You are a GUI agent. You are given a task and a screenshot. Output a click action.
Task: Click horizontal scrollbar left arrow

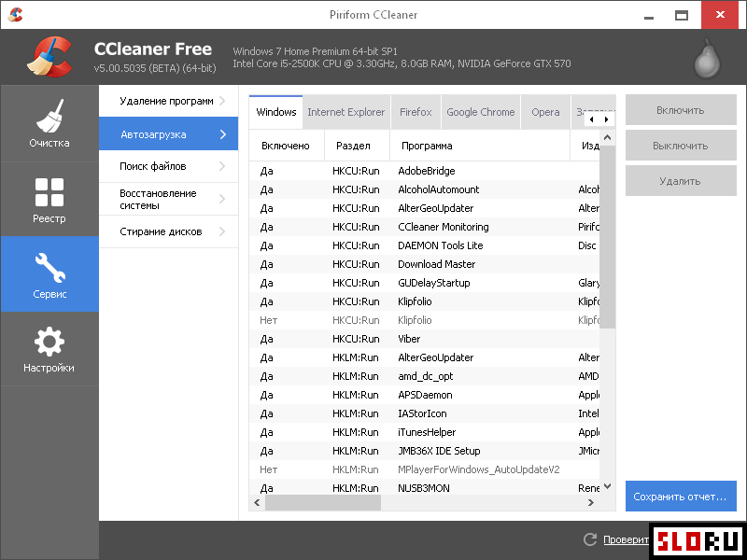point(258,502)
